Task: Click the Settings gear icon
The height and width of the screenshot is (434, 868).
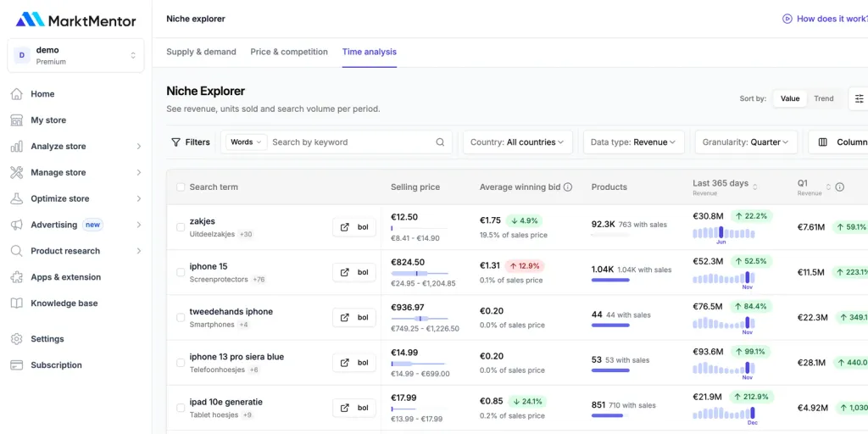Action: coord(17,339)
